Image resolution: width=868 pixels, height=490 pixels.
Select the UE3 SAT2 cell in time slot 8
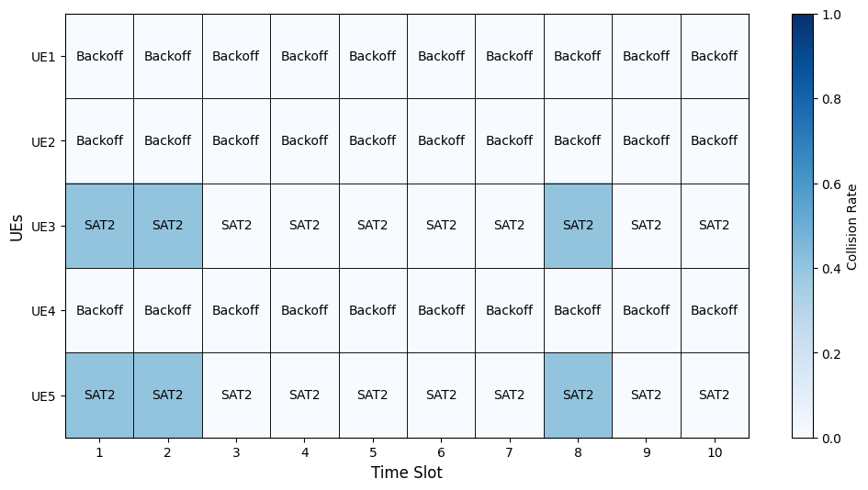[x=578, y=226]
